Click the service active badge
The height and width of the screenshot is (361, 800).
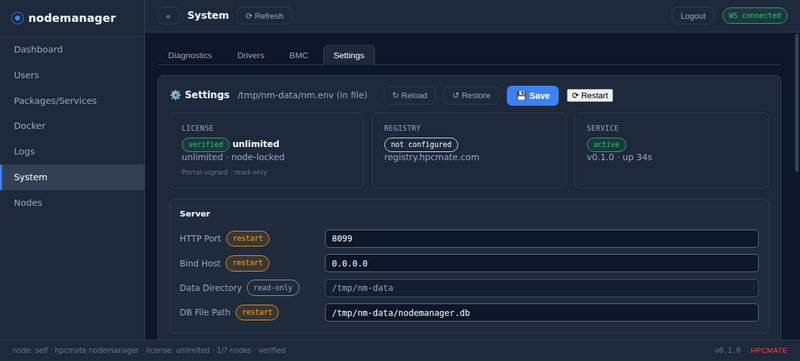tap(606, 144)
